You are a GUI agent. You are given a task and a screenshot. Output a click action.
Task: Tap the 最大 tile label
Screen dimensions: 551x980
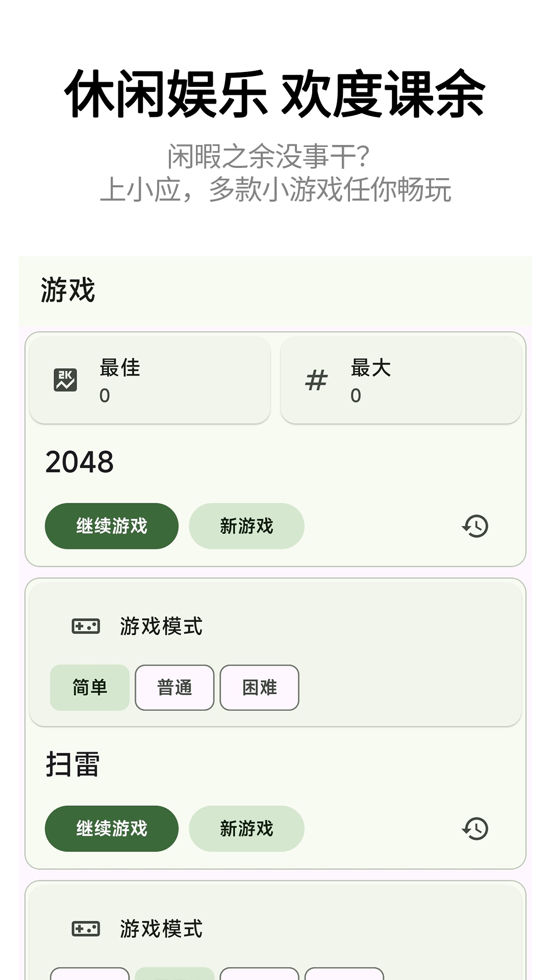point(371,368)
